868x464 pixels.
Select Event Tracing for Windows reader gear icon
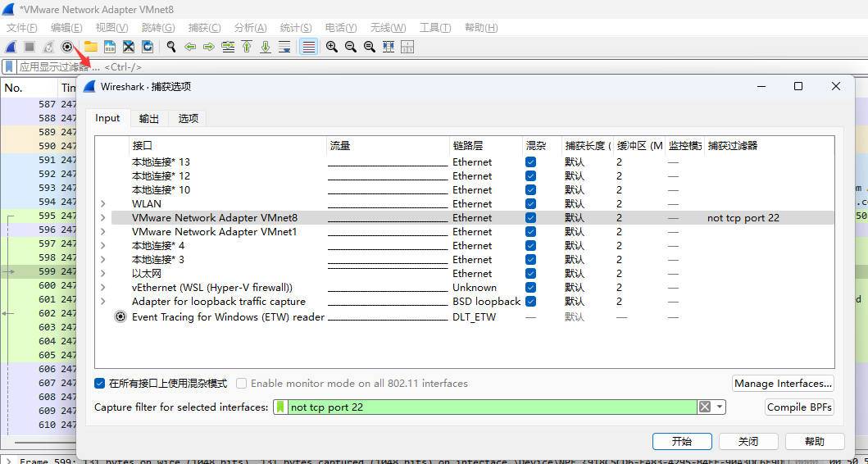(x=120, y=317)
